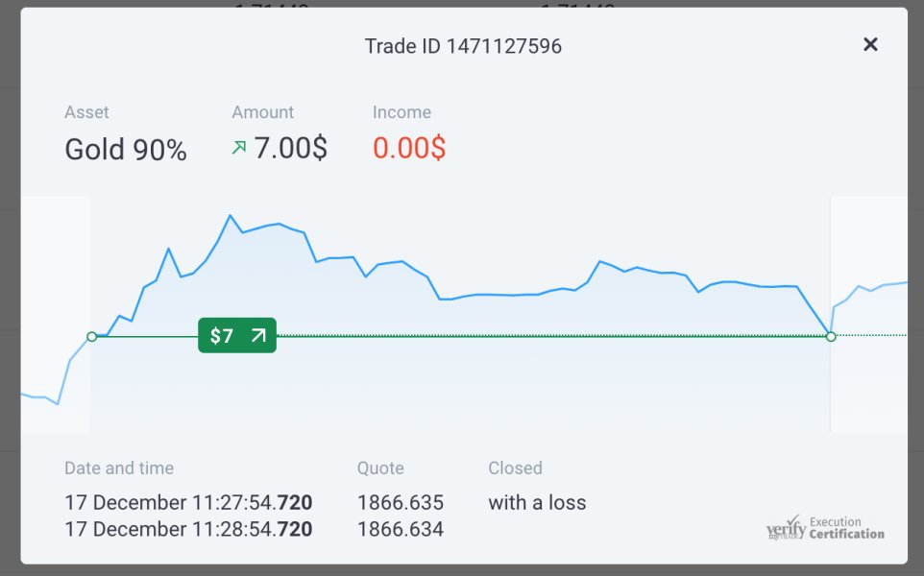Click the Income label
Image resolution: width=924 pixels, height=576 pixels.
(x=401, y=112)
